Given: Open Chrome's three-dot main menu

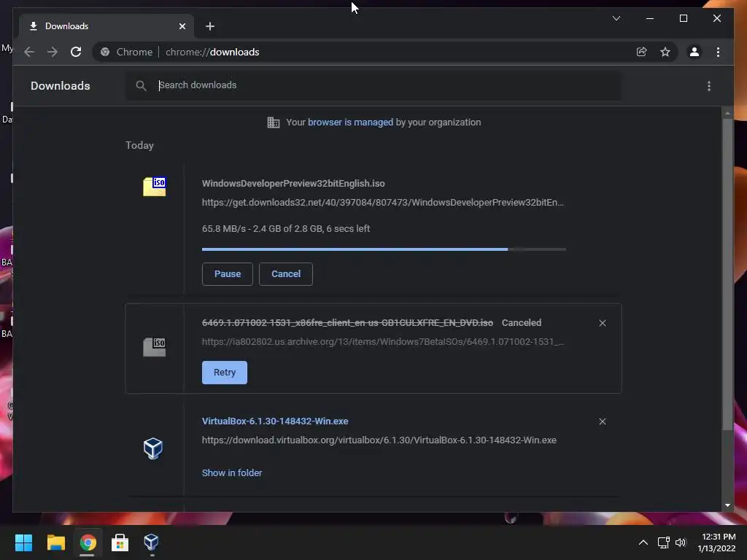Looking at the screenshot, I should 718,52.
